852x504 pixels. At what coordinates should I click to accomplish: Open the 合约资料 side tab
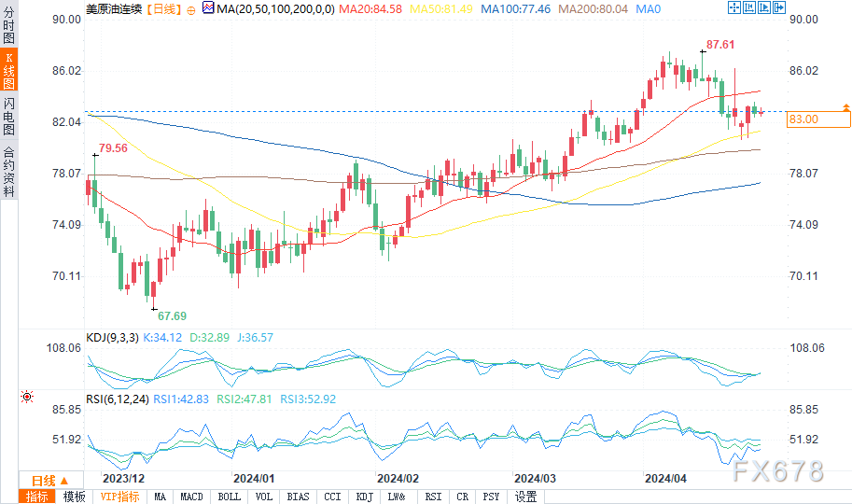[x=8, y=171]
